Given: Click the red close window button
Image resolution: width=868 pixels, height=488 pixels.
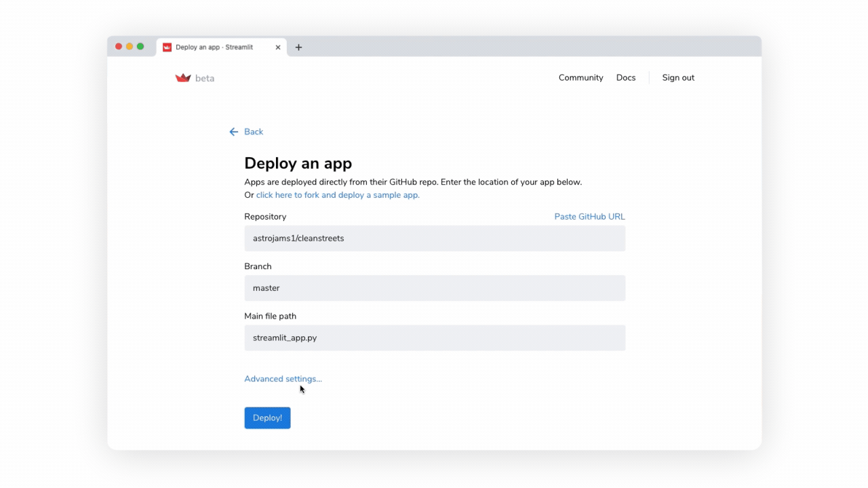Looking at the screenshot, I should (119, 47).
